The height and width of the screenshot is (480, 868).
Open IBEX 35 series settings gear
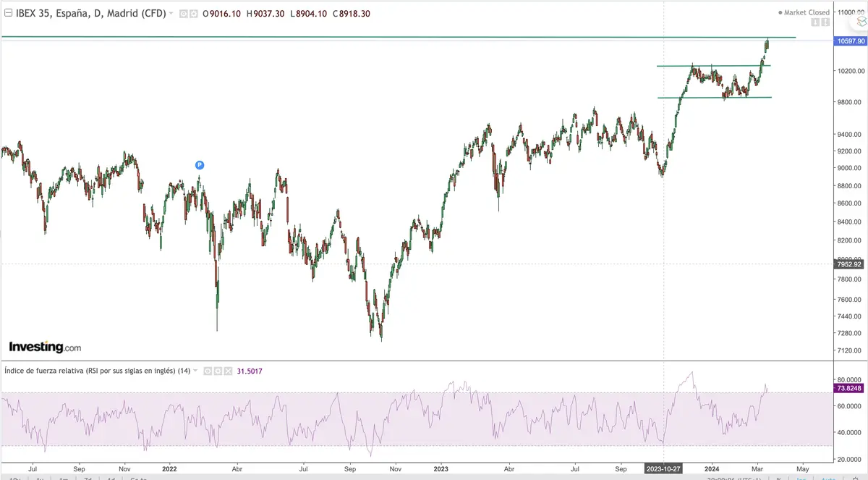[x=193, y=13]
